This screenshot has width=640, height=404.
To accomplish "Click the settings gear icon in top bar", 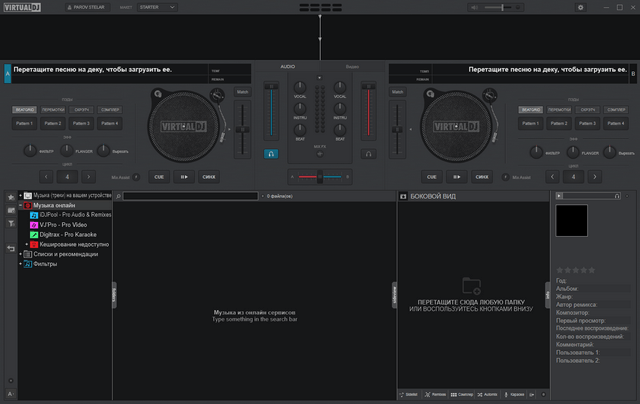I will (x=580, y=7).
